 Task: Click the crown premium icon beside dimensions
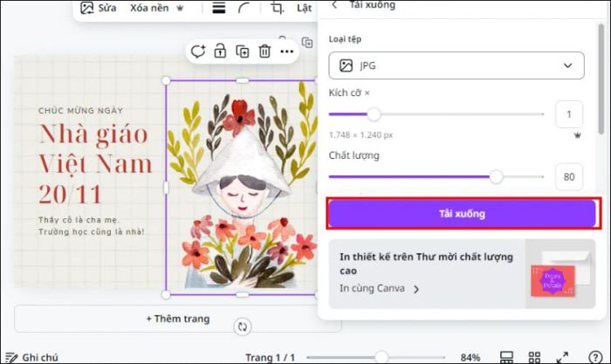click(578, 135)
